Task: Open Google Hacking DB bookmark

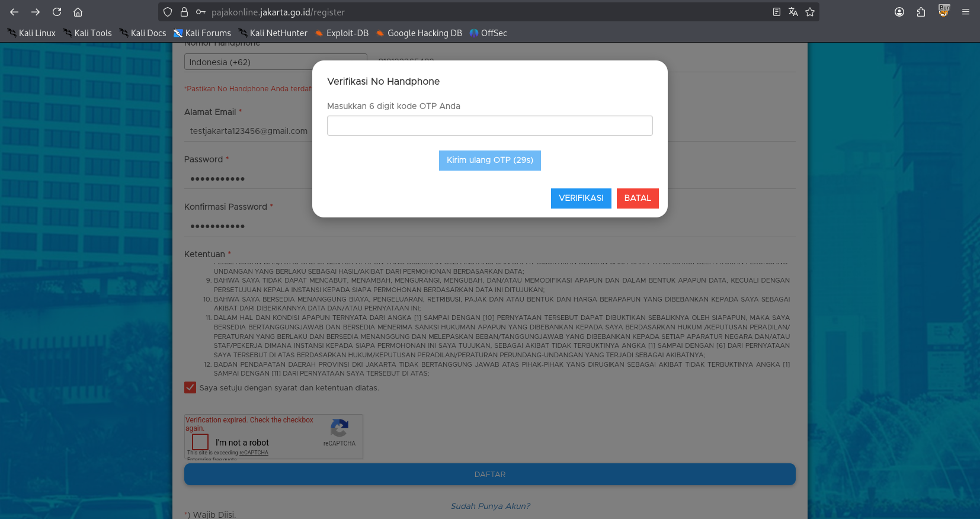Action: (x=419, y=33)
